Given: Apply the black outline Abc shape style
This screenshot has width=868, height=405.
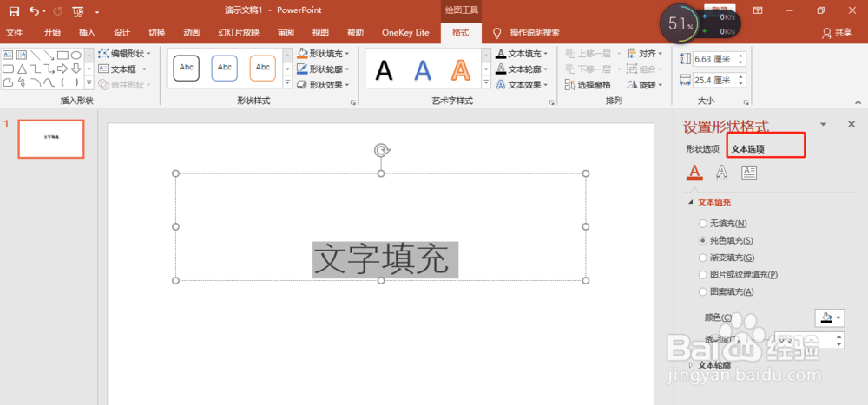Looking at the screenshot, I should click(x=186, y=68).
